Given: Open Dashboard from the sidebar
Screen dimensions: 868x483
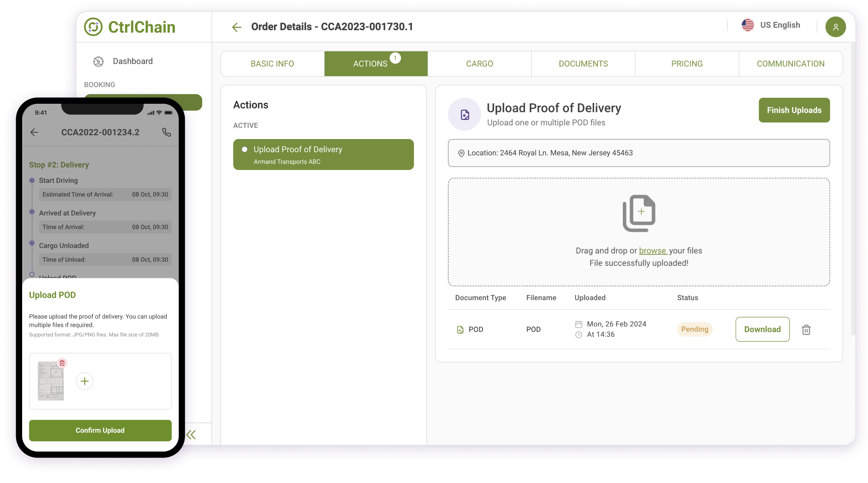Looking at the screenshot, I should tap(132, 61).
